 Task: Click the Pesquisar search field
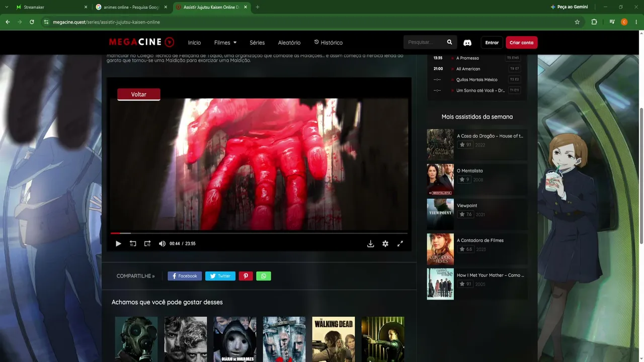[x=424, y=42]
